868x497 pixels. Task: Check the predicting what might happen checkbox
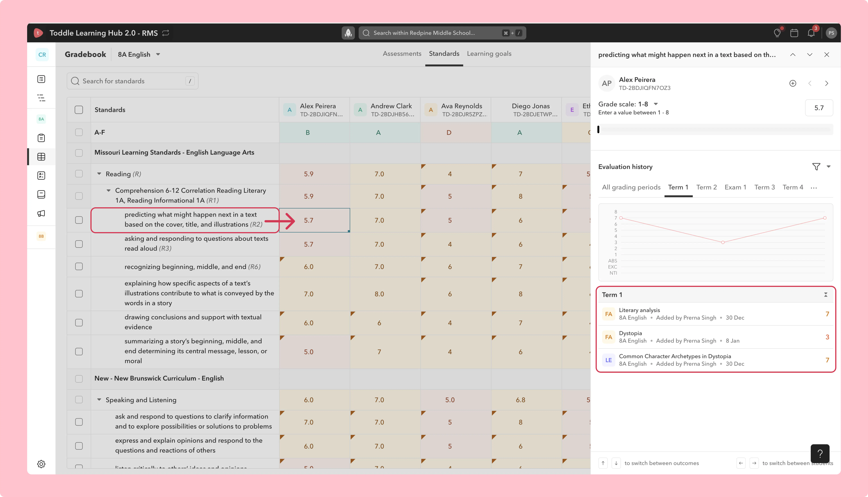pos(79,220)
